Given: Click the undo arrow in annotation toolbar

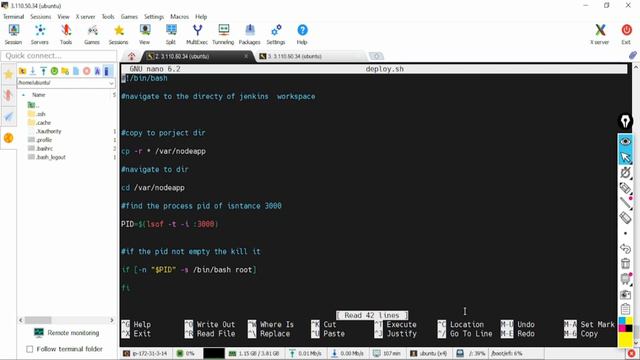Looking at the screenshot, I should (625, 248).
